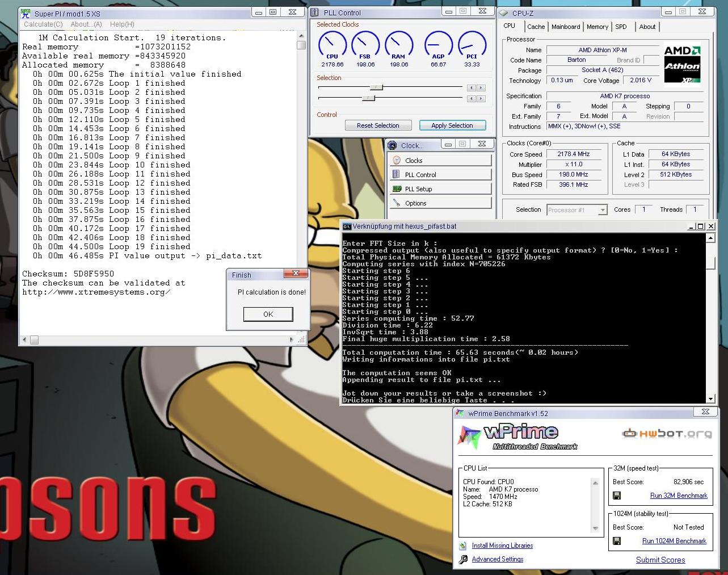Click the upper selection slider thumb in PLL Control
The height and width of the screenshot is (575, 728).
pos(377,87)
